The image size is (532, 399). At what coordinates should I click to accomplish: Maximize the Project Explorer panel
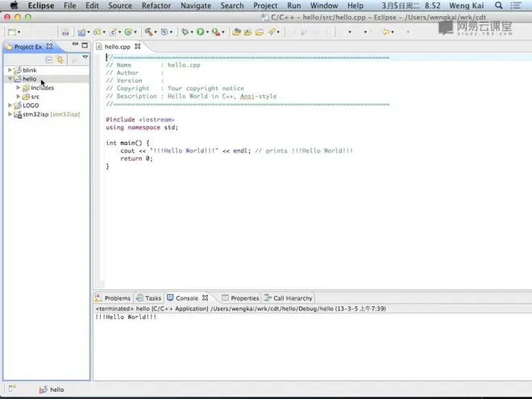[x=85, y=46]
